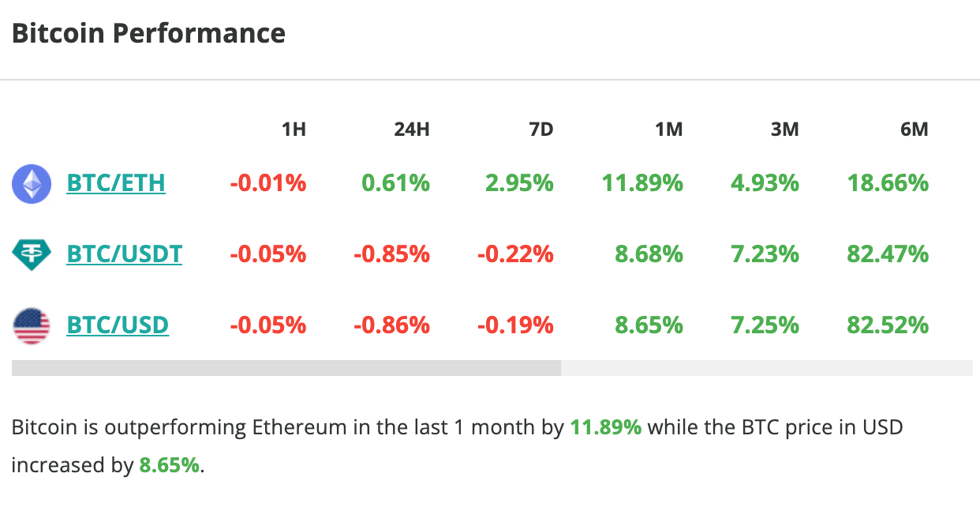Click the USDT currency emblem
The width and height of the screenshot is (980, 507).
tap(31, 253)
